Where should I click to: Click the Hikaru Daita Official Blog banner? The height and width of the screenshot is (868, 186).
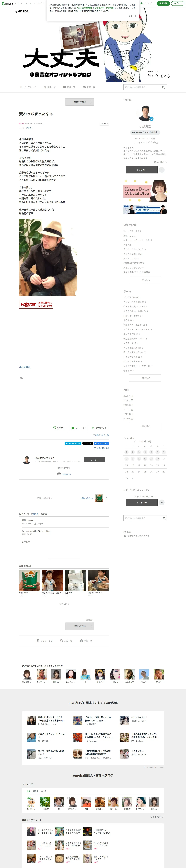point(145,191)
